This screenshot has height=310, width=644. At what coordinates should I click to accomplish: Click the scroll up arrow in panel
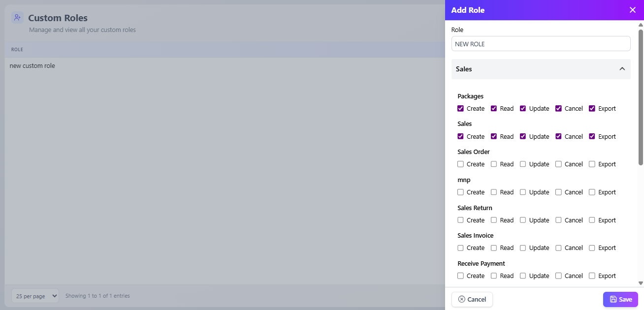pyautogui.click(x=641, y=24)
